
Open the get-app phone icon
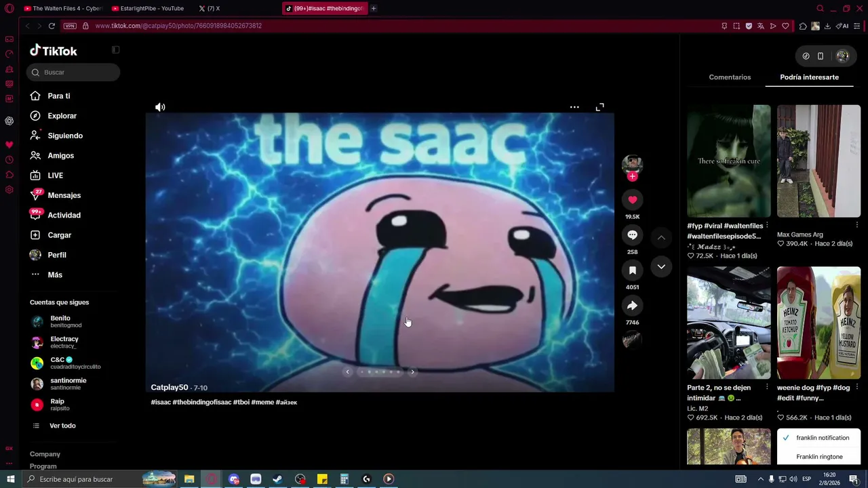821,56
